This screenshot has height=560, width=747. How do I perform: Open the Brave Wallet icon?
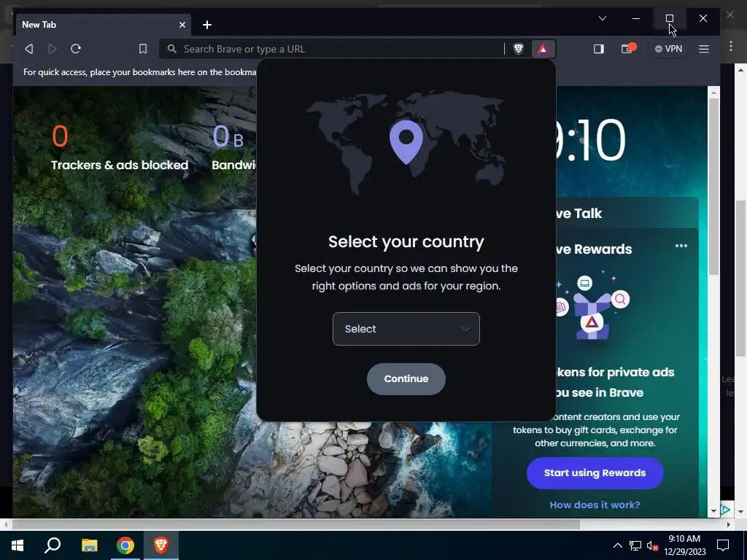coord(628,49)
